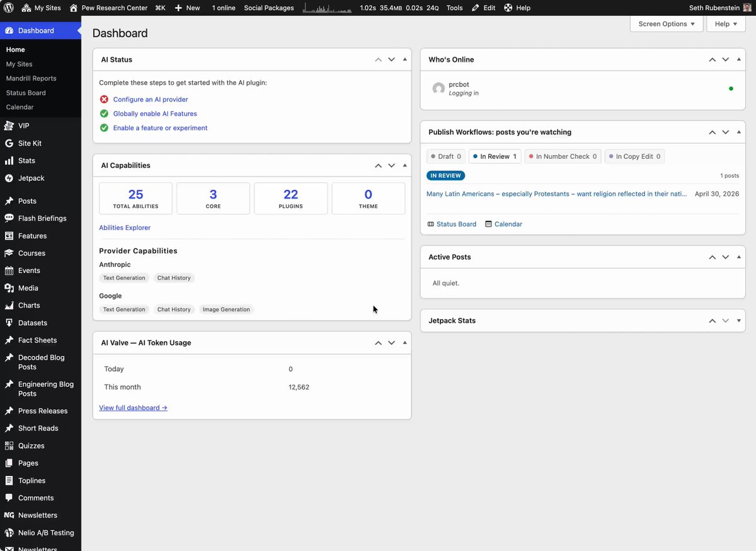756x551 pixels.
Task: Click the Features sidebar icon
Action: pos(9,236)
